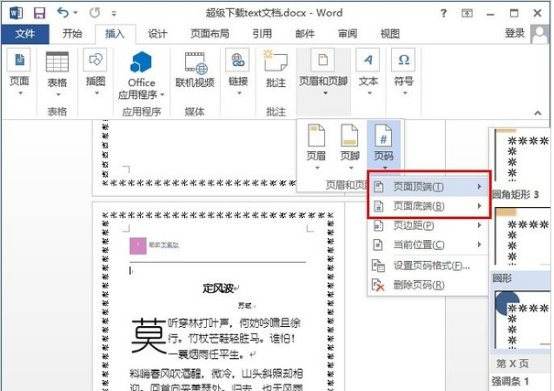This screenshot has height=391, width=554.
Task: Expand the 插图 dropdown arrow
Action: (97, 94)
